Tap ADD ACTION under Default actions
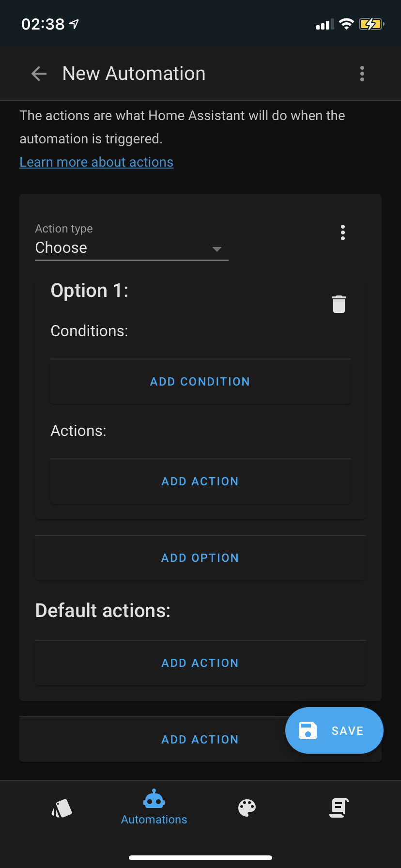The width and height of the screenshot is (401, 868). [200, 663]
